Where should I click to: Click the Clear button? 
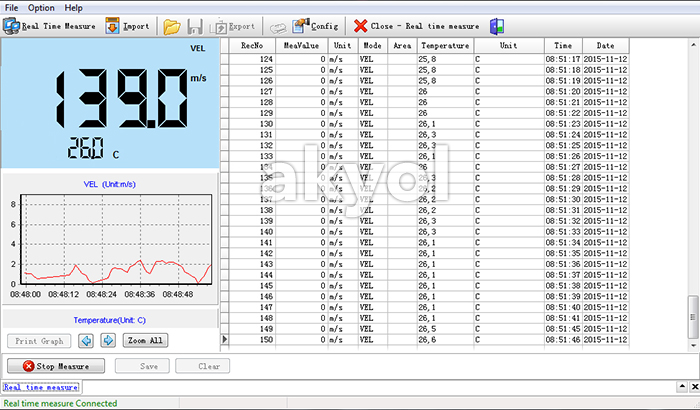(203, 366)
